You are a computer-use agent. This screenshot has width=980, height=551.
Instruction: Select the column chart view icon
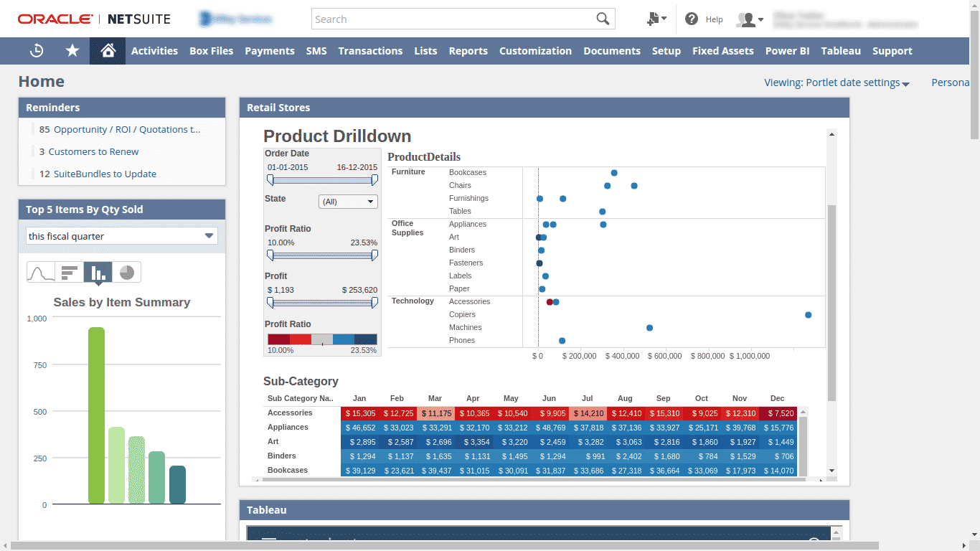click(x=98, y=272)
